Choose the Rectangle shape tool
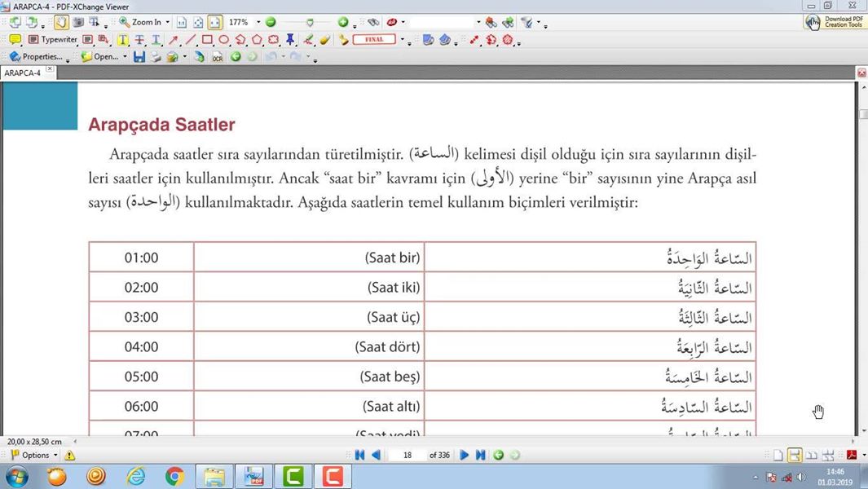 207,39
